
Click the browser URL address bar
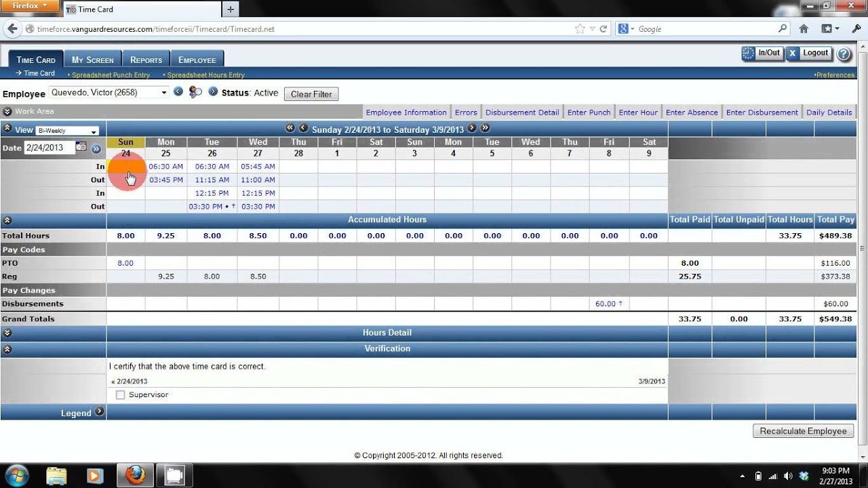(298, 29)
